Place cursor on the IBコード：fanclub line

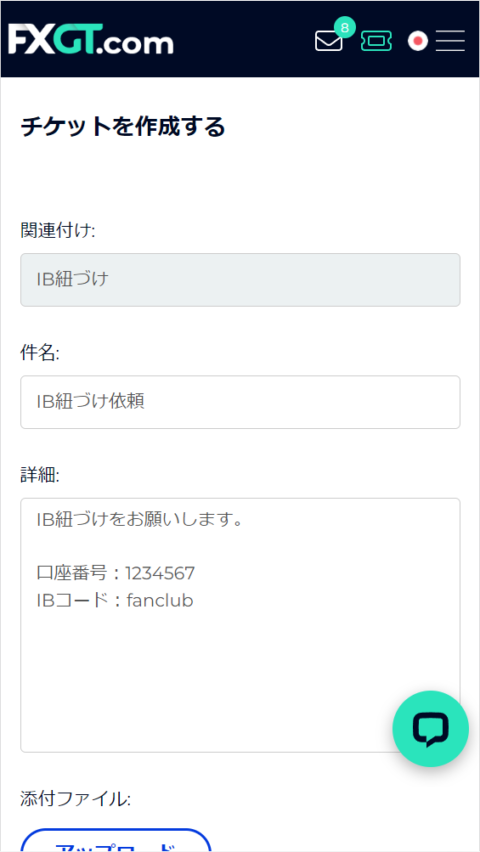(x=115, y=600)
